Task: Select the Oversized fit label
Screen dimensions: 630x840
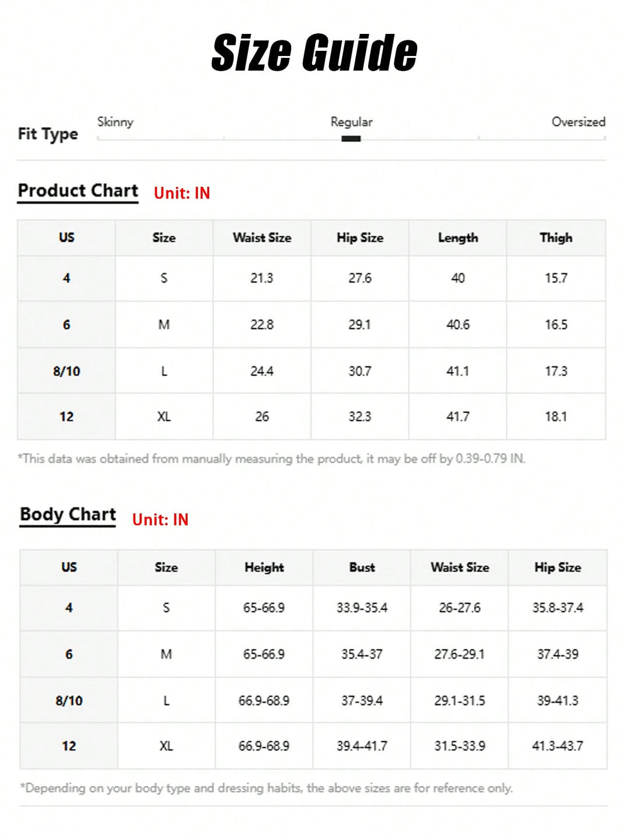Action: click(578, 122)
